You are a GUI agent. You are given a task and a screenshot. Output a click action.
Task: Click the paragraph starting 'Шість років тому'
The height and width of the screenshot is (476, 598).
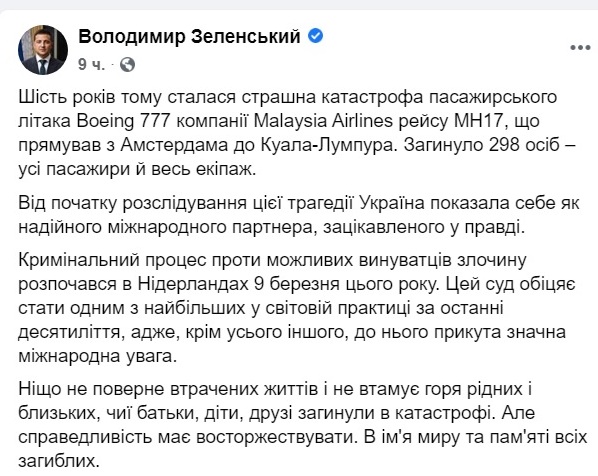point(297,133)
